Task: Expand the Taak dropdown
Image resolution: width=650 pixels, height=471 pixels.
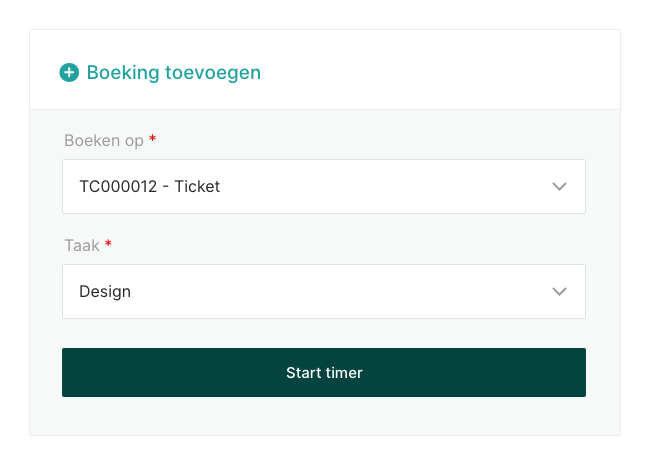Action: pos(323,291)
